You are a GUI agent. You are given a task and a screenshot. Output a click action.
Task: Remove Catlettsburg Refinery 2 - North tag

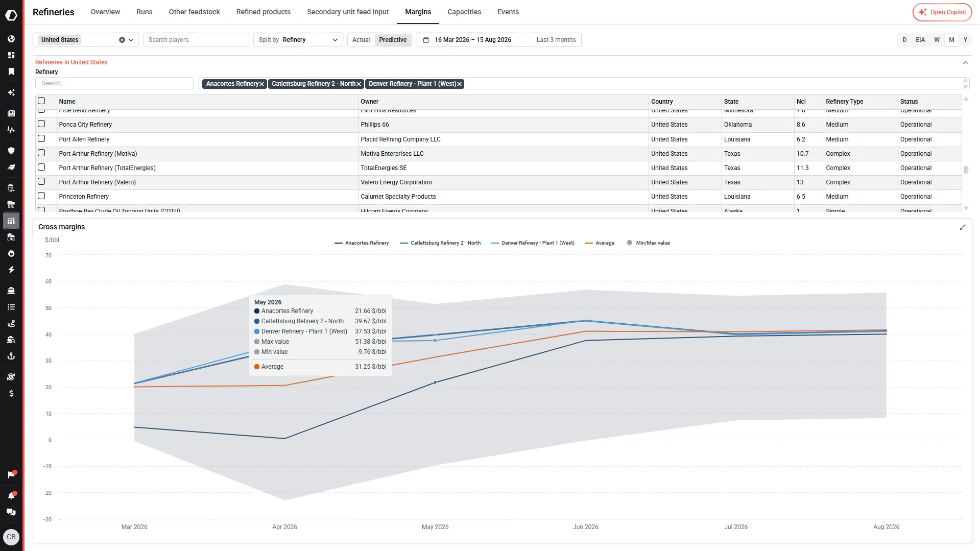click(x=359, y=84)
